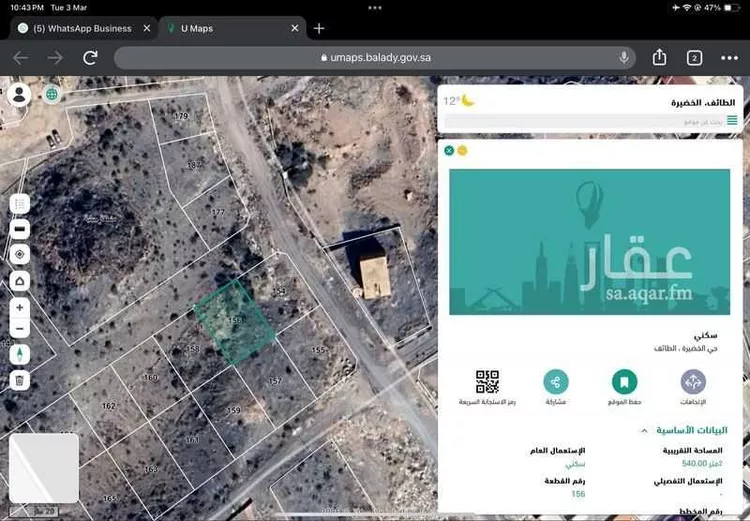
Task: Save the location with the bookmark icon
Action: [x=624, y=382]
